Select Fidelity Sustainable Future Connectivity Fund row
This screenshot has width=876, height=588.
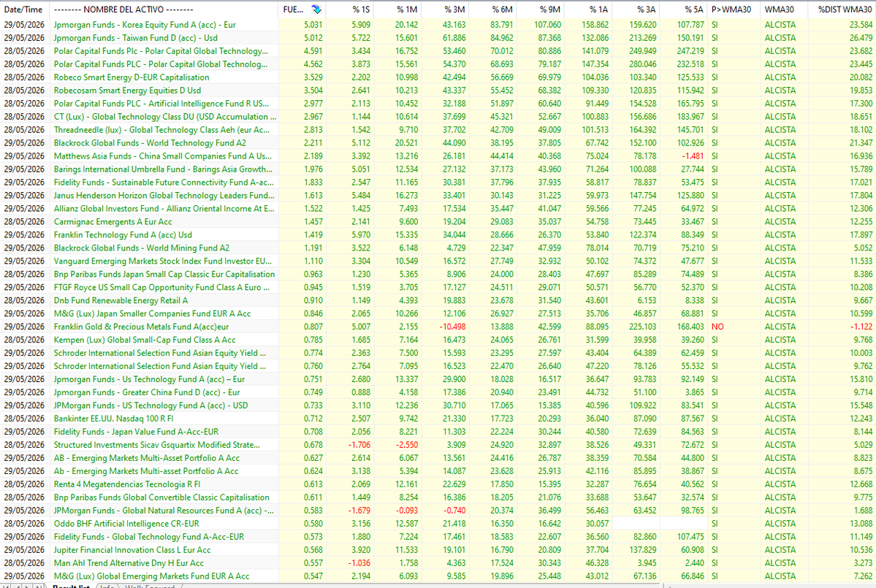(x=438, y=182)
